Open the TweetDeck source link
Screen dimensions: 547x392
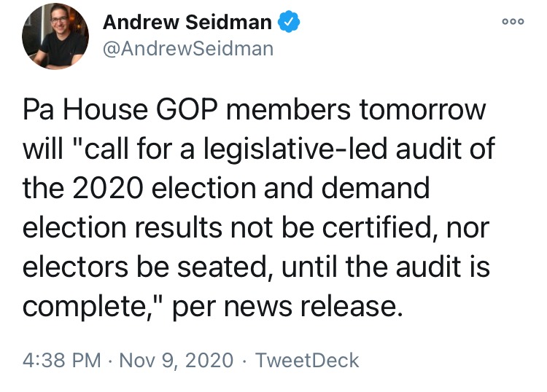[x=307, y=360]
